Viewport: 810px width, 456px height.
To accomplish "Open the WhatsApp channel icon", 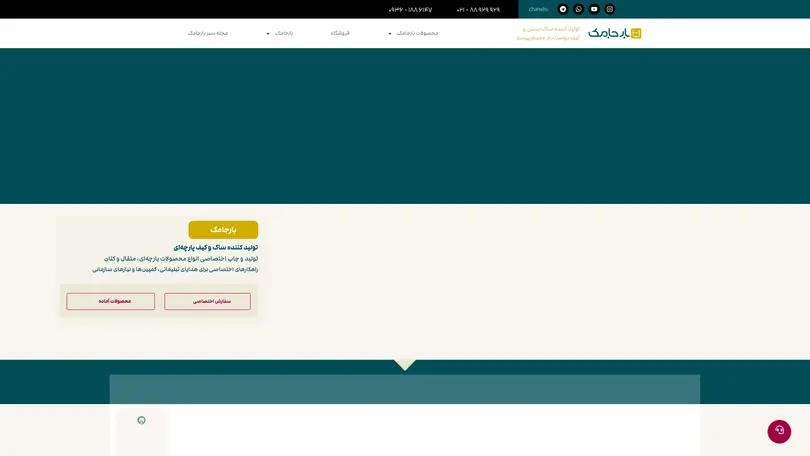I will (579, 9).
